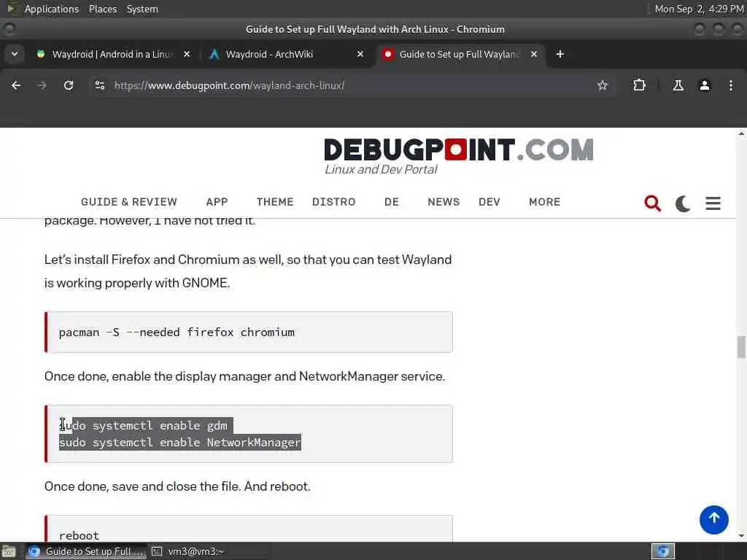Open the red search icon on Debugpoint
This screenshot has width=747, height=560.
pyautogui.click(x=653, y=203)
